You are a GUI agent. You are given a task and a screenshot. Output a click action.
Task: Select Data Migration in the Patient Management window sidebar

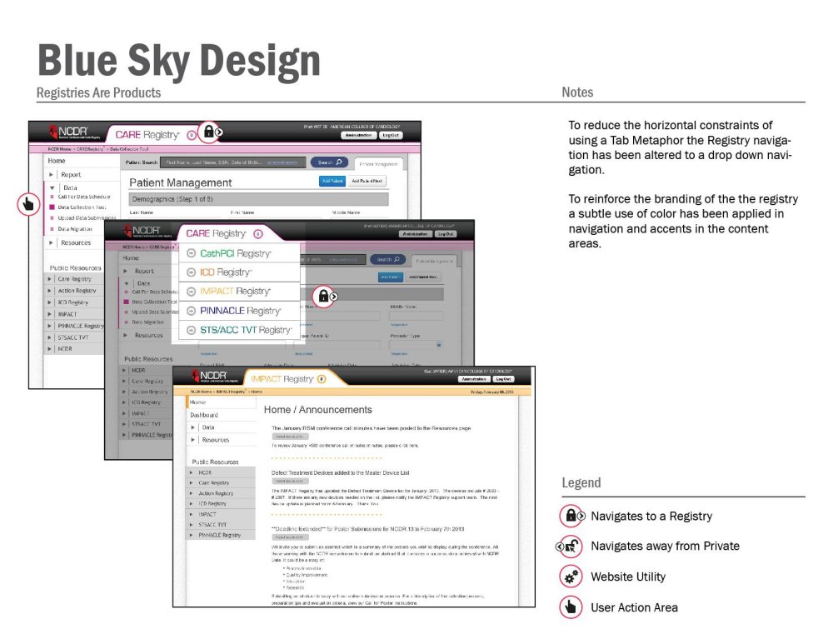[75, 228]
